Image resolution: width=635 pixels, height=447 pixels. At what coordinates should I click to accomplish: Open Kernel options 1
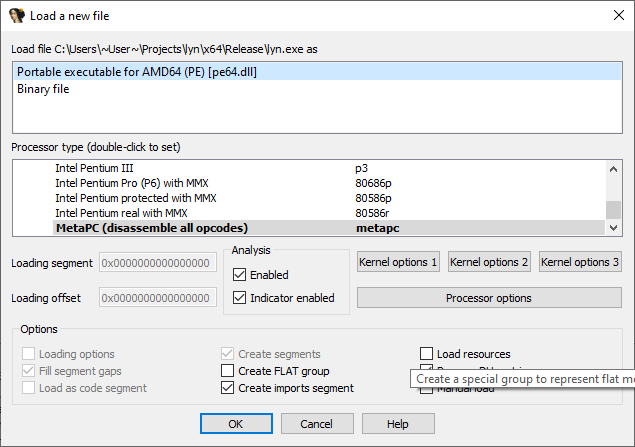tap(398, 263)
